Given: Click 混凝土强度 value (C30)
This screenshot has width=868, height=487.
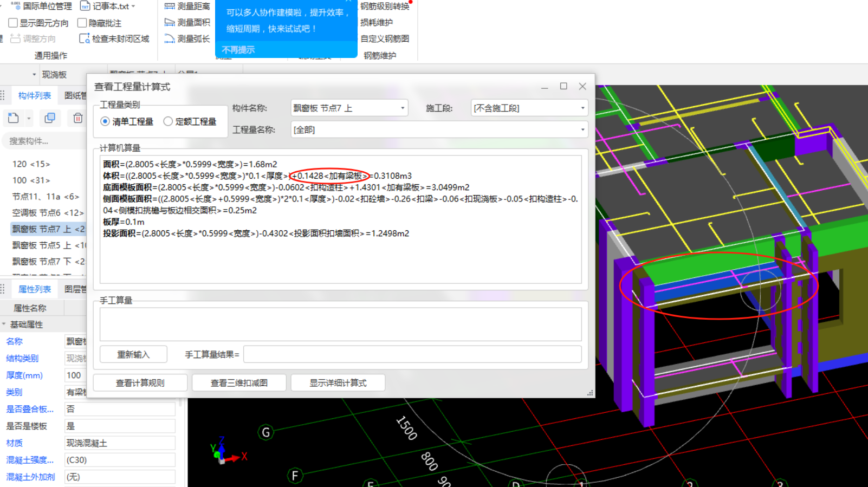Looking at the screenshot, I should (120, 460).
